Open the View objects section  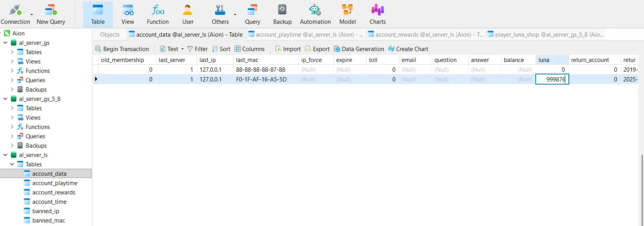click(x=128, y=14)
